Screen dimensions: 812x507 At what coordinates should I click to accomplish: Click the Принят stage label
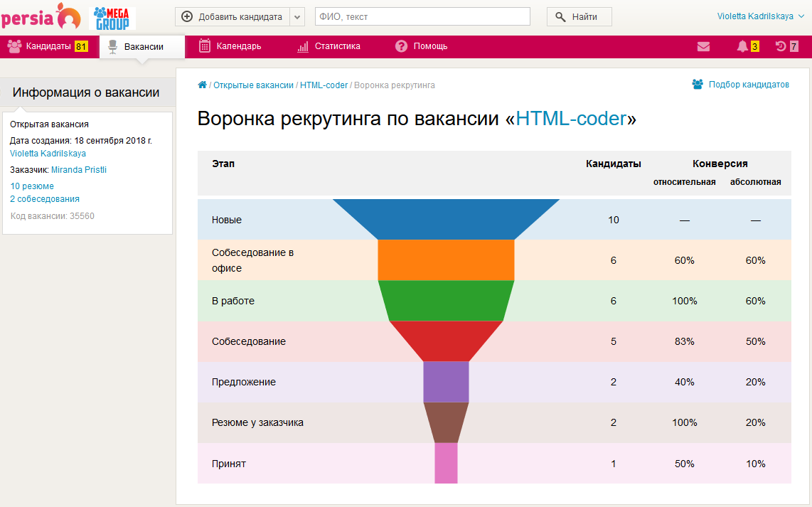click(x=228, y=464)
